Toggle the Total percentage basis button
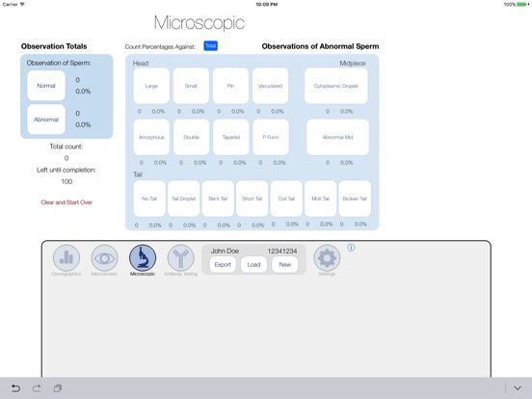The width and height of the screenshot is (532, 399). [211, 46]
